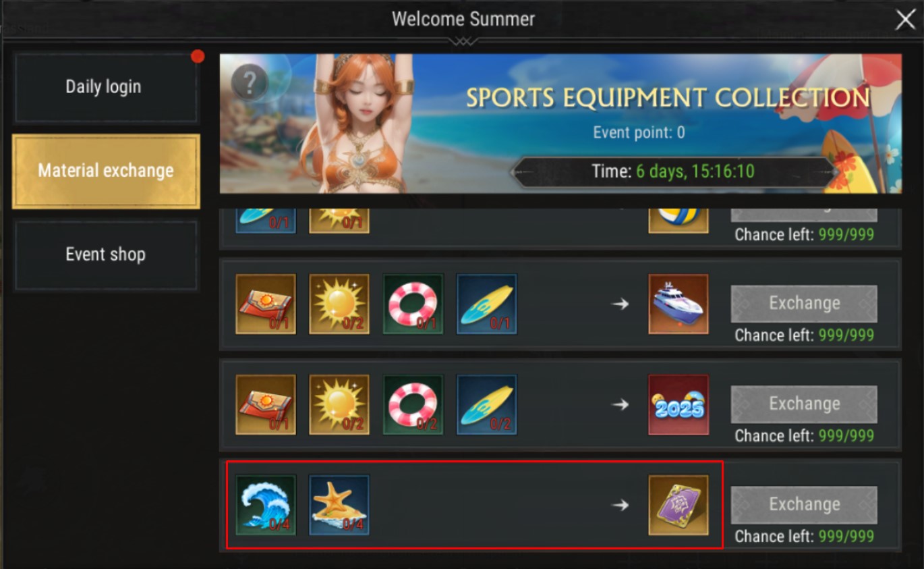Select the 2025 reward icon

point(678,404)
